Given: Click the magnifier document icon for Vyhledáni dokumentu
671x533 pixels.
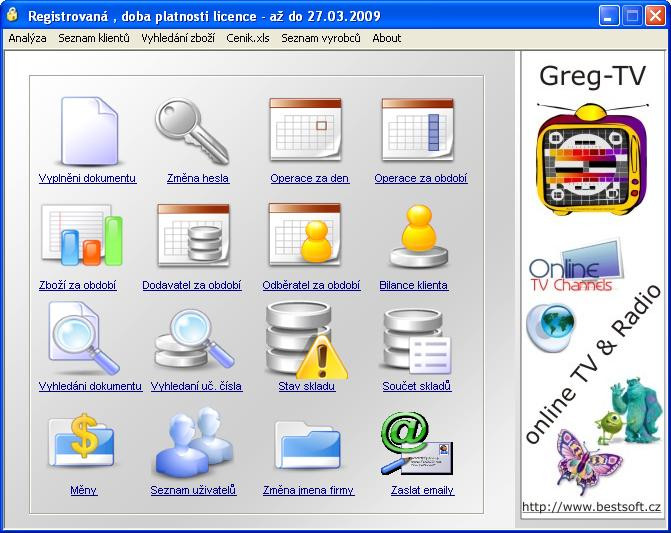Looking at the screenshot, I should click(x=83, y=338).
